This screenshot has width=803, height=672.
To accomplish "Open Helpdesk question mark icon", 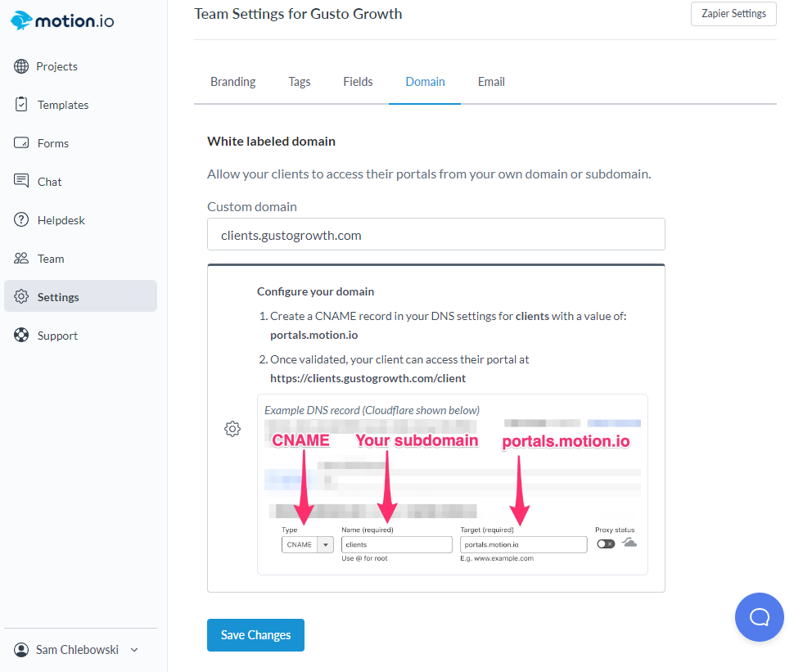I will pyautogui.click(x=21, y=220).
